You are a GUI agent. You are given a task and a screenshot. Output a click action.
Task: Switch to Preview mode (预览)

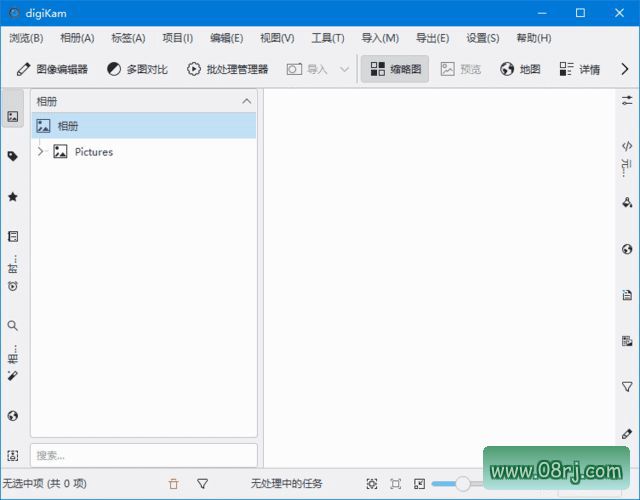(x=461, y=69)
